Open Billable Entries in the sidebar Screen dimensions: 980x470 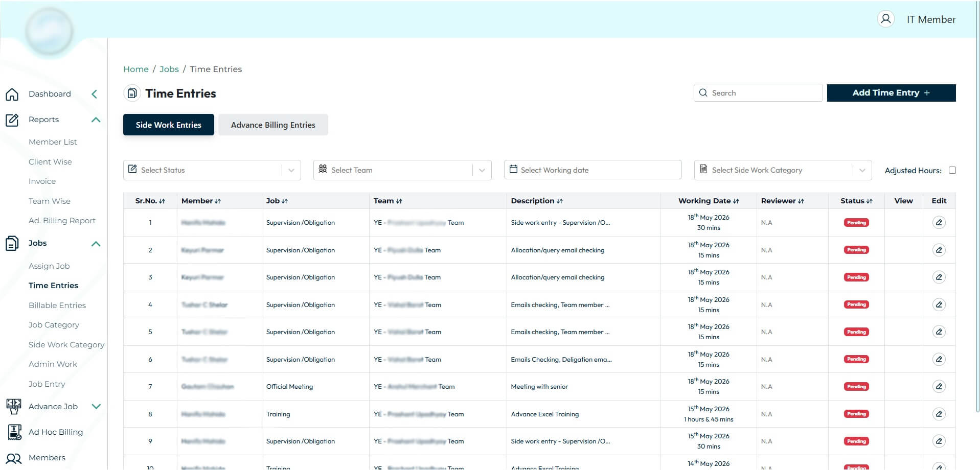pyautogui.click(x=57, y=306)
